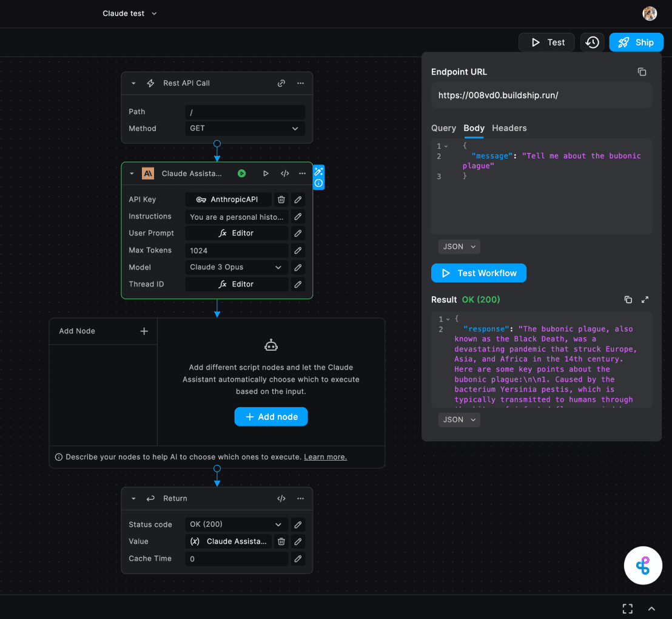
Task: Run the Claude Assistant node play icon
Action: 266,174
